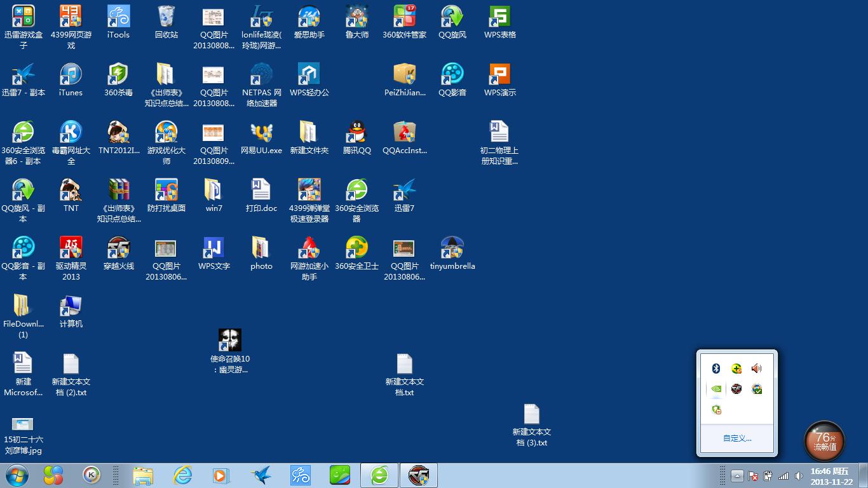
Task: Click the 76分 流畅值 floating ball
Action: [825, 442]
